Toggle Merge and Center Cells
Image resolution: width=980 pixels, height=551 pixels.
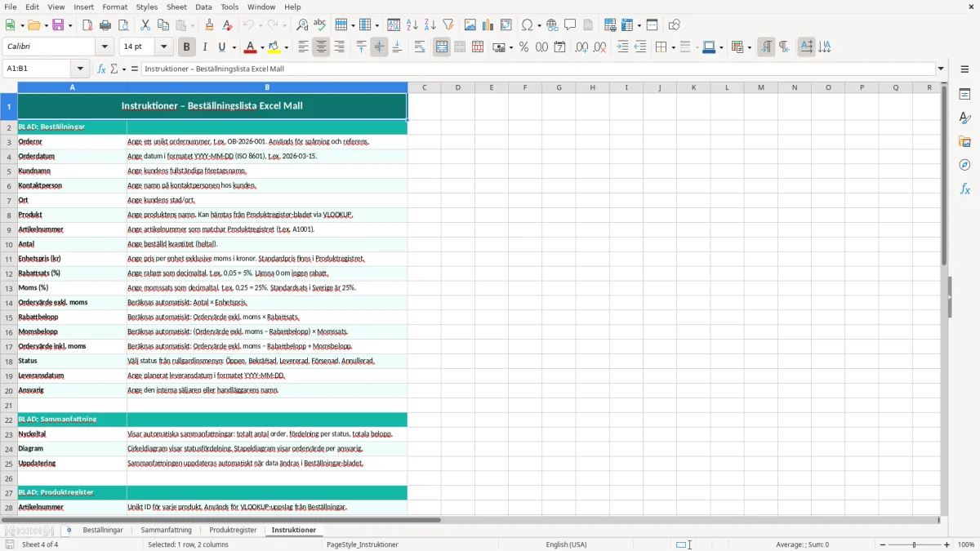pos(442,47)
